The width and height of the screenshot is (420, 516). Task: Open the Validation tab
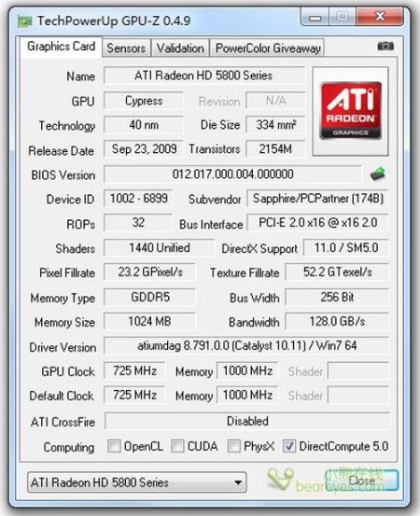point(180,48)
